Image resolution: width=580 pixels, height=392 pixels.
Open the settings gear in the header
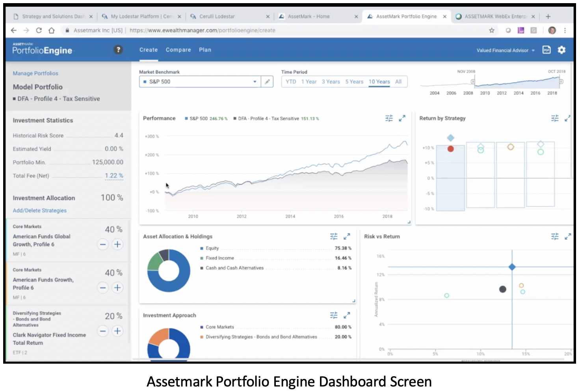562,50
